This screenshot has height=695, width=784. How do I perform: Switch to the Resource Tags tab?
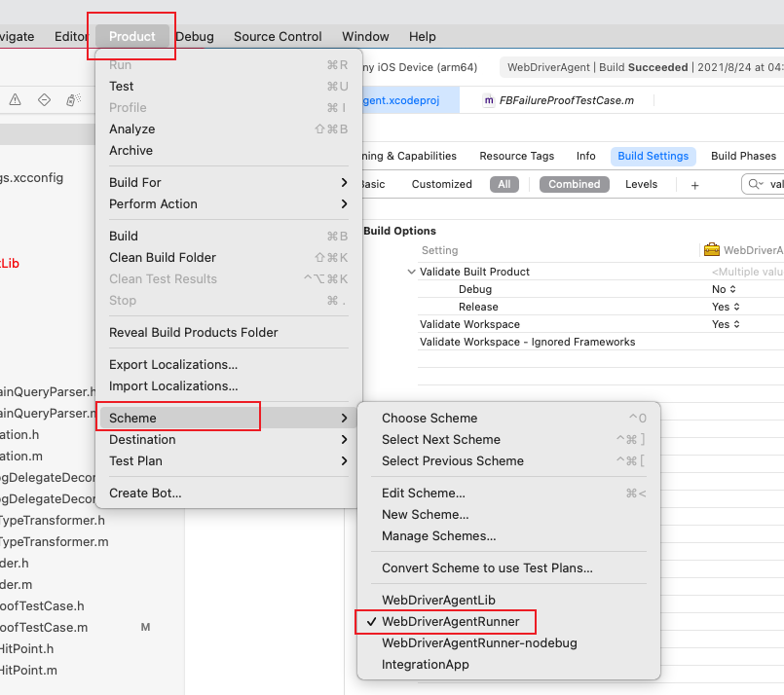(x=516, y=156)
